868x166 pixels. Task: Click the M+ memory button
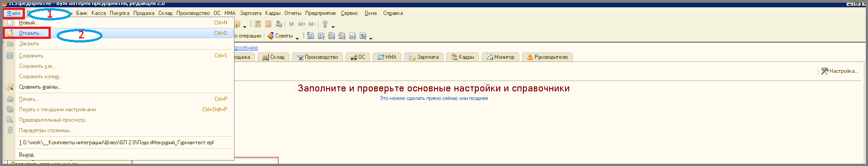302,24
